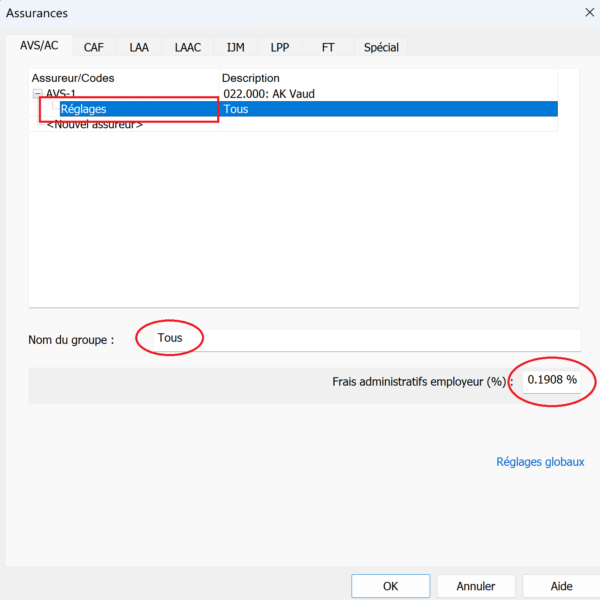Select the IJM tab
The width and height of the screenshot is (600, 600).
(235, 47)
